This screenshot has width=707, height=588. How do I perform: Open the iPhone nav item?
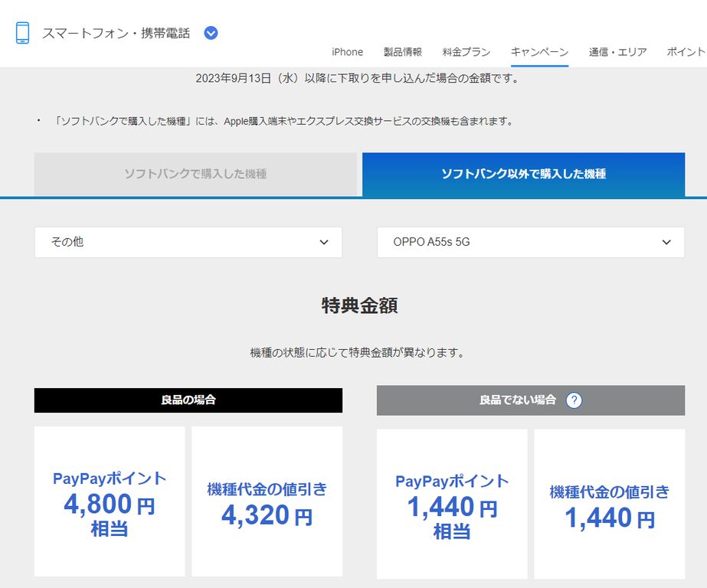(x=347, y=52)
